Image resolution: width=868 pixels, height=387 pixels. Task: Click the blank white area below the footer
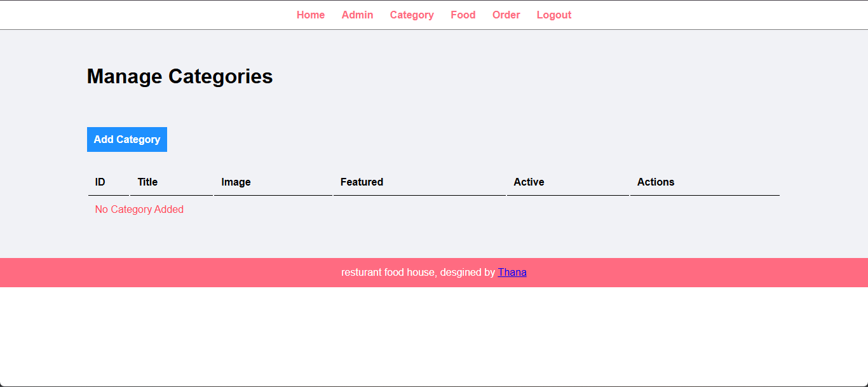434,337
